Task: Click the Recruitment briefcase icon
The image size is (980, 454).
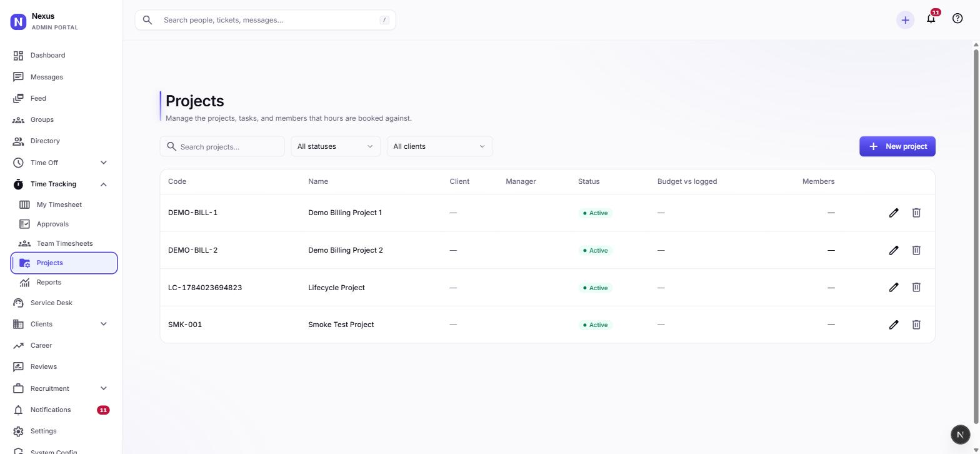Action: coord(18,388)
